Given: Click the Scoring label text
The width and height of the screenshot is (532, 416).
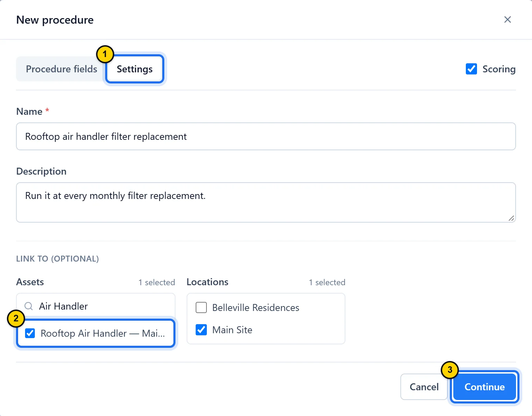Looking at the screenshot, I should coord(499,69).
